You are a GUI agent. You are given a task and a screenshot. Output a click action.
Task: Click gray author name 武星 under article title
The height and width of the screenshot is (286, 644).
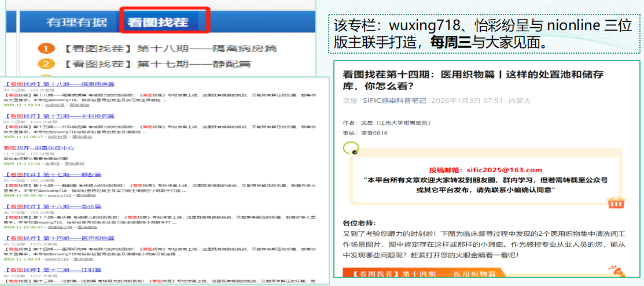pos(350,101)
